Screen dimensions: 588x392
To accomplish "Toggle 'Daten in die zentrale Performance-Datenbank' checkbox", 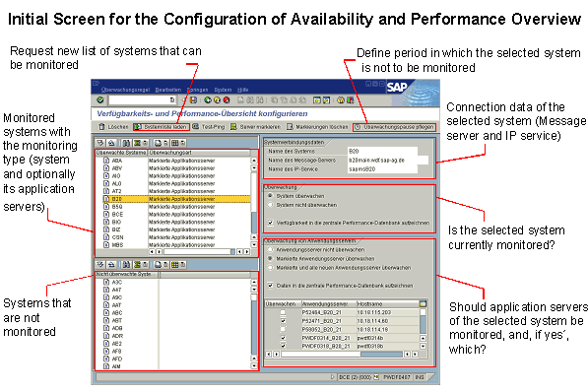I will 271,286.
